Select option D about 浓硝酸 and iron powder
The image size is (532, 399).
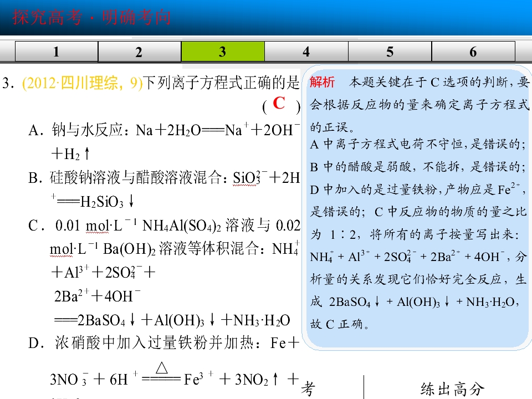tap(164, 360)
